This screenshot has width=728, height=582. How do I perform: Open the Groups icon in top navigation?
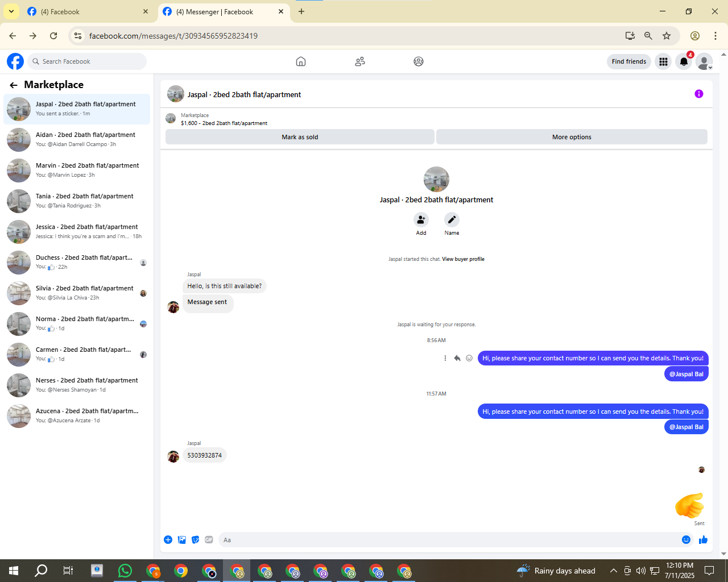coord(419,61)
